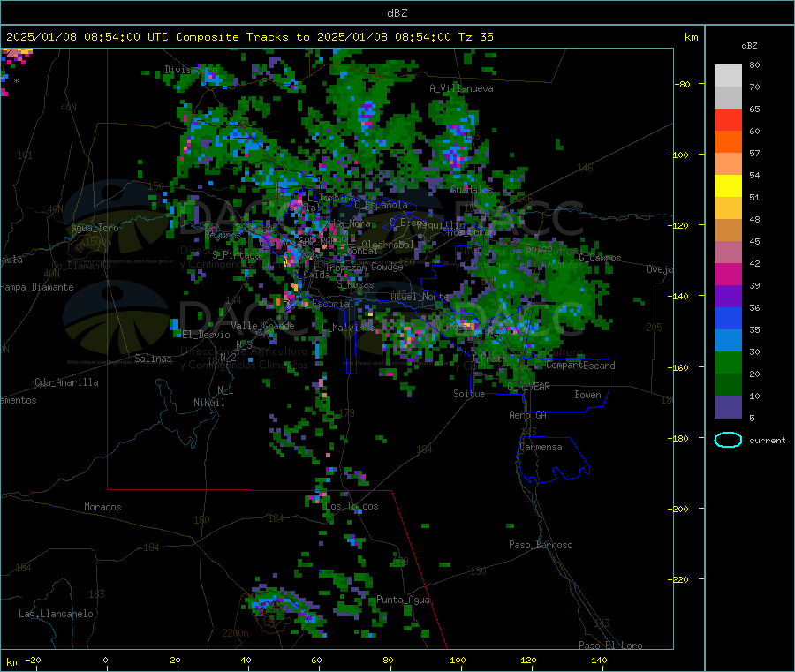This screenshot has width=795, height=672.
Task: Click the 'S_Rosas' place label
Action: 355,285
